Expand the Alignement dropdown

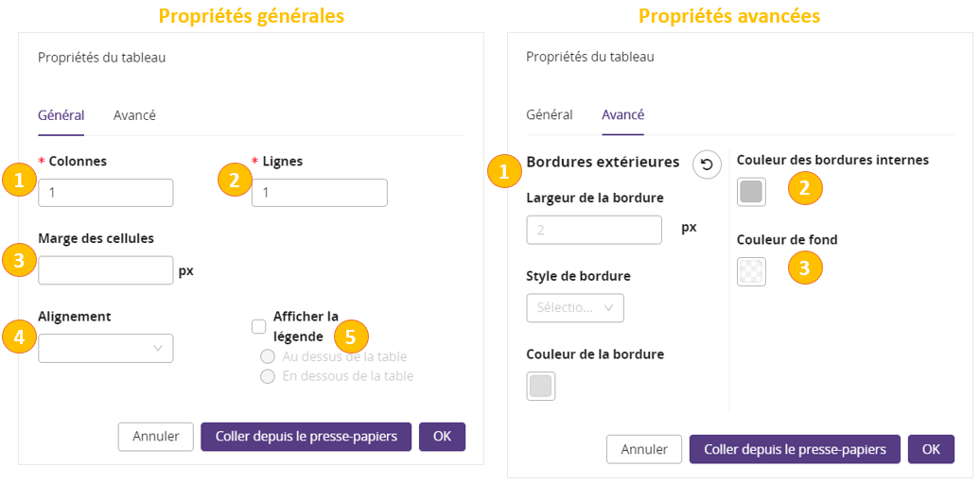click(106, 348)
